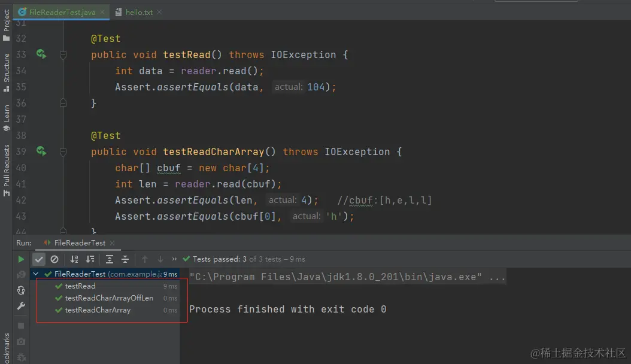
Task: Run testRead from the gutter icon
Action: tap(41, 54)
